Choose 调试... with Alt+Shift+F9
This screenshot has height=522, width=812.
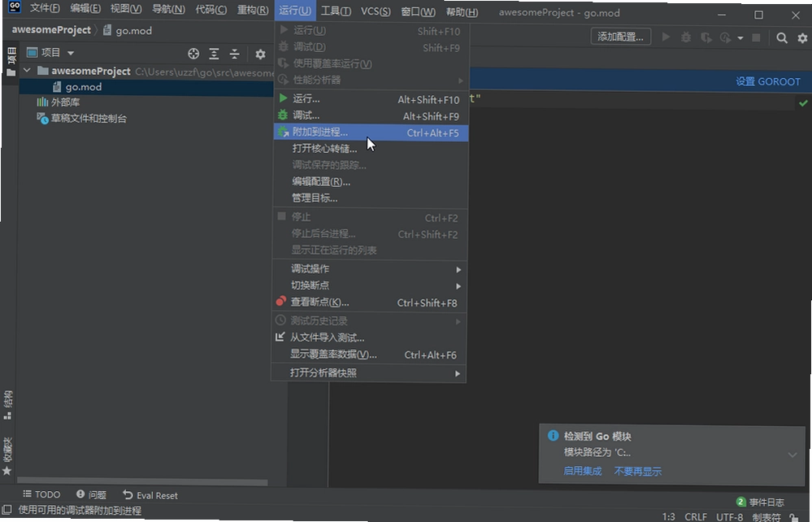coord(371,115)
